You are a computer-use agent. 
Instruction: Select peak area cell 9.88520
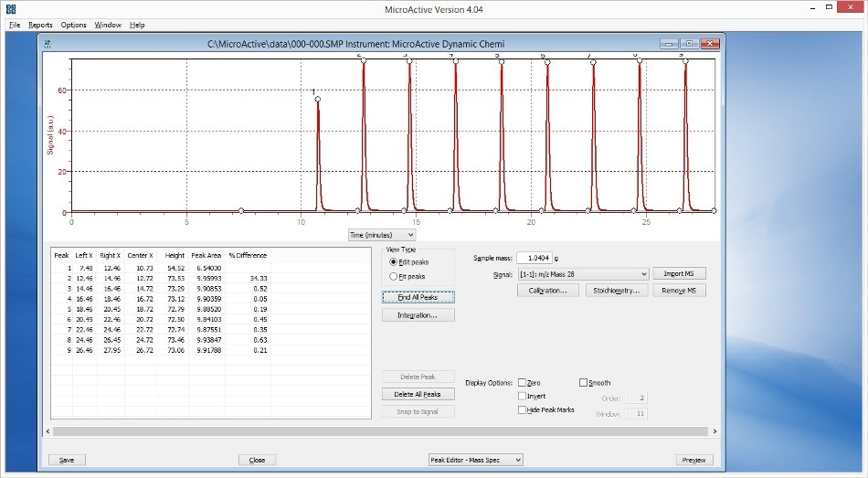point(206,309)
